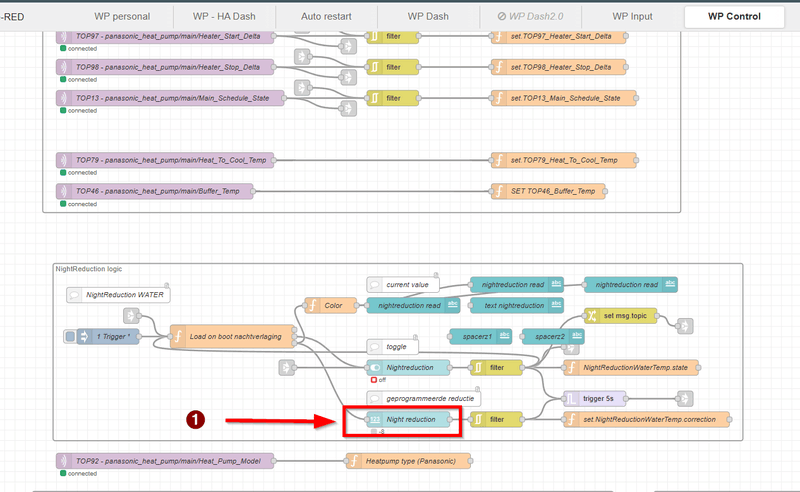
Task: Select the Heatpump type (Panasonic) function node
Action: pyautogui.click(x=408, y=461)
